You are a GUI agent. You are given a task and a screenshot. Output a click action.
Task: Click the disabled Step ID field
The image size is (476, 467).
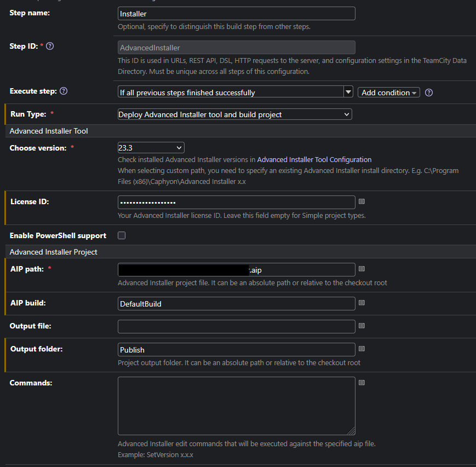coord(237,48)
